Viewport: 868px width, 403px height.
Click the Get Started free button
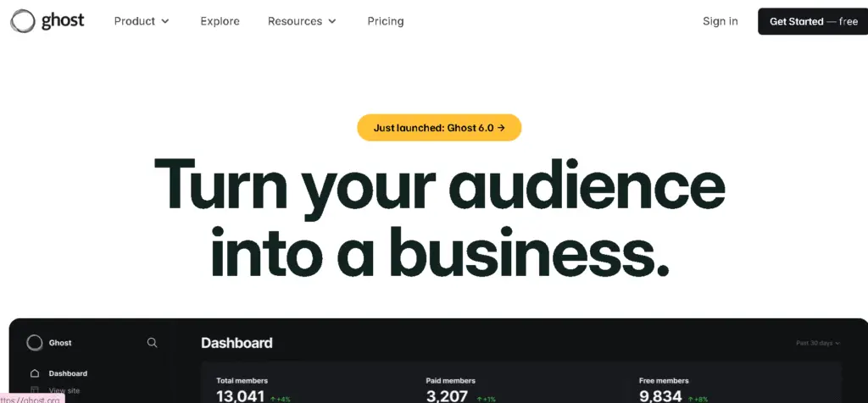813,21
